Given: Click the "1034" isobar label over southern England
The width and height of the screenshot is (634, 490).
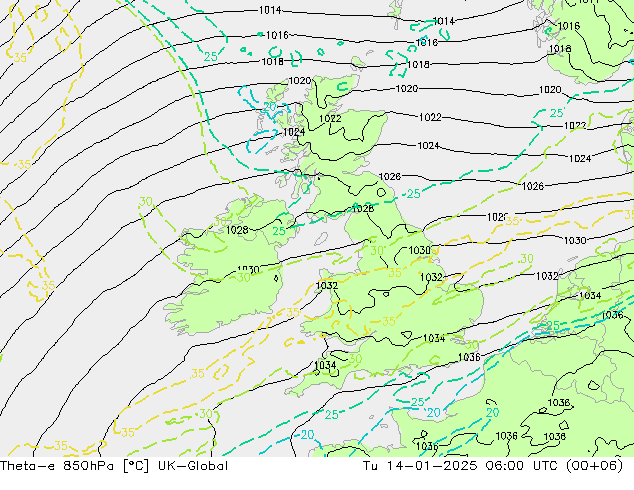Looking at the screenshot, I should pyautogui.click(x=434, y=338).
